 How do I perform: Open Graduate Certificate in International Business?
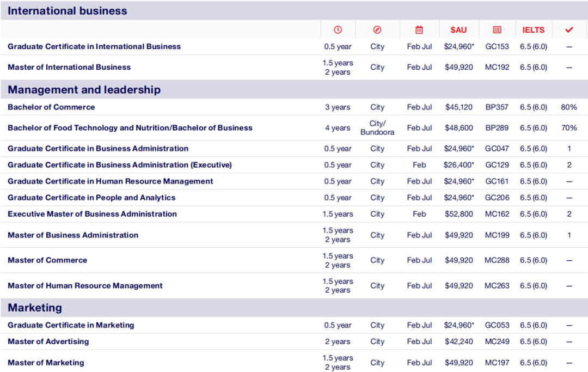(x=94, y=46)
